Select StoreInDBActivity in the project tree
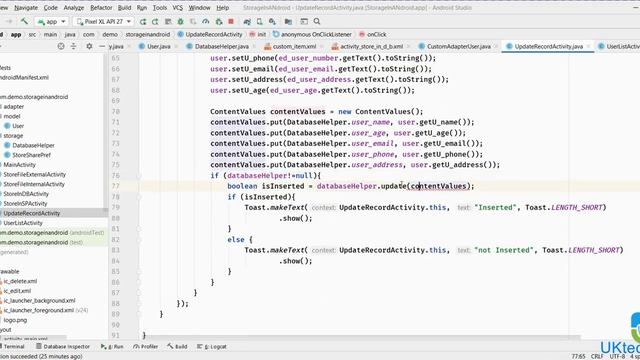This screenshot has height=360, width=640. (26, 194)
